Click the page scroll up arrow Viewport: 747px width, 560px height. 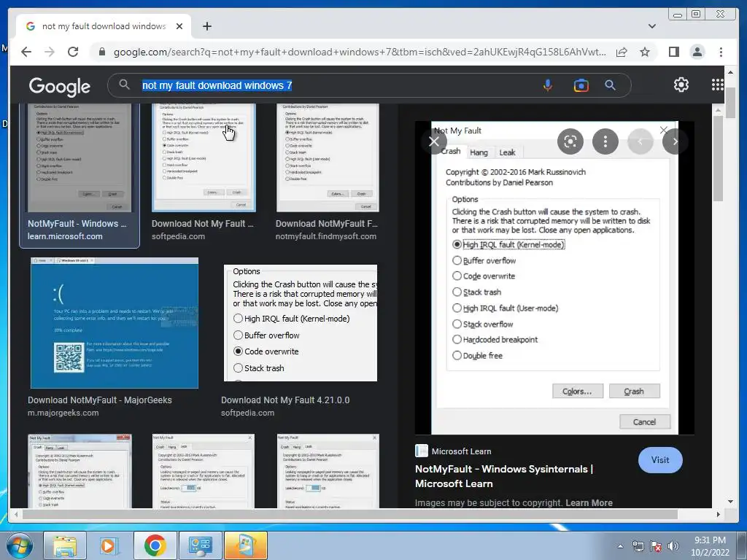coord(731,72)
